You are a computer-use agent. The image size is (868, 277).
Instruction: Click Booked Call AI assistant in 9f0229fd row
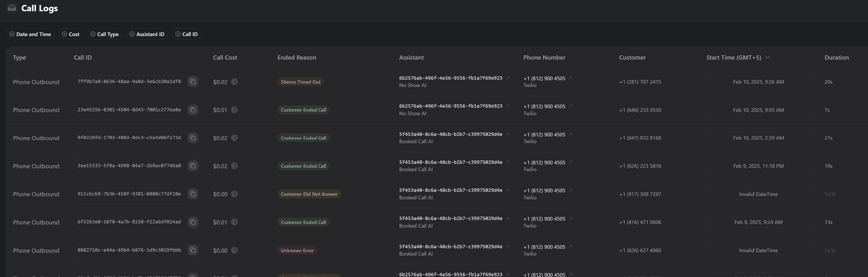pyautogui.click(x=416, y=142)
